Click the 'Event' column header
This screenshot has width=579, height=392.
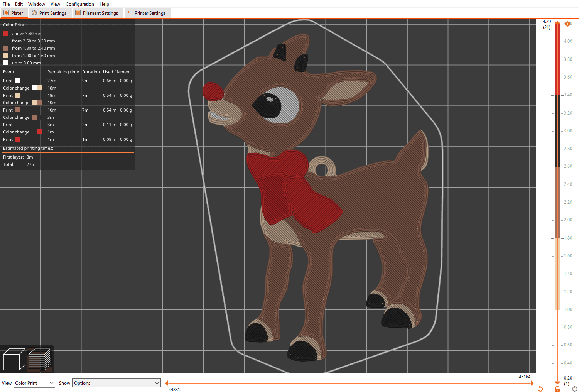8,72
